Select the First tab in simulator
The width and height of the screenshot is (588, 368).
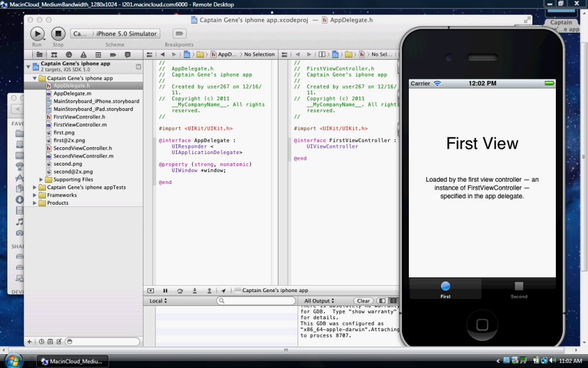445,289
